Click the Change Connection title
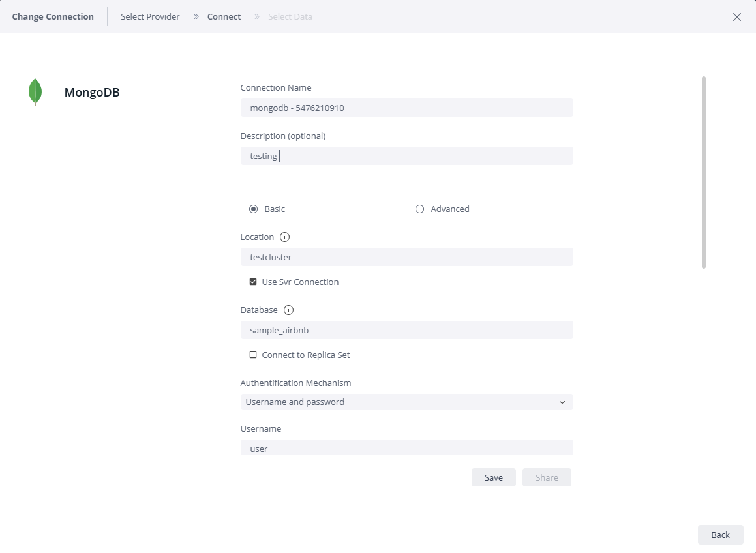756x553 pixels. click(53, 16)
